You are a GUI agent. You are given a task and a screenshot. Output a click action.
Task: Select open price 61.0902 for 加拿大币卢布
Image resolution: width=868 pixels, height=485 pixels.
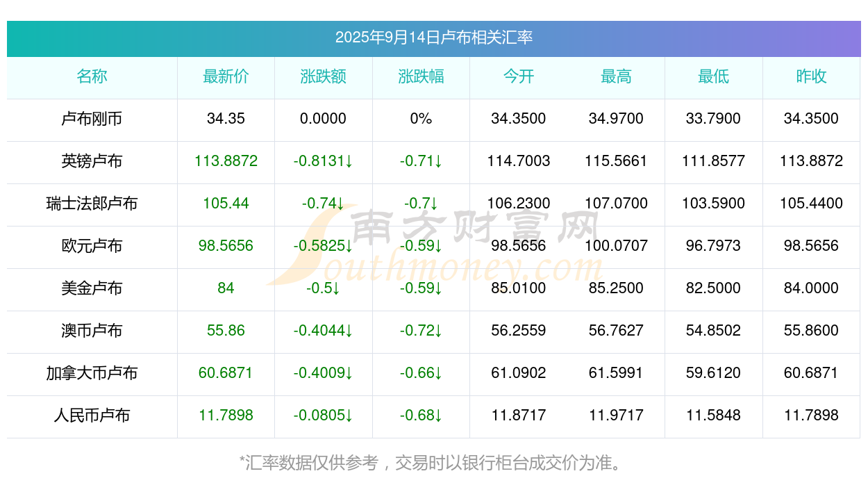click(519, 373)
